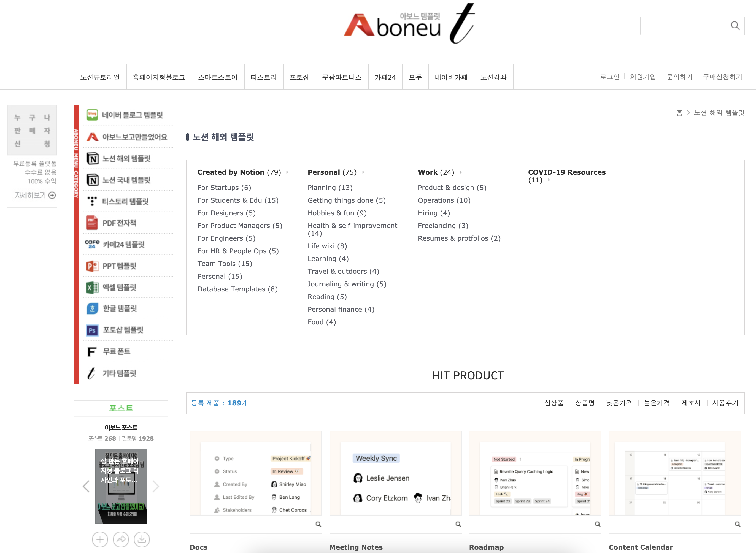Open the 스마트스토어 menu item

click(218, 77)
